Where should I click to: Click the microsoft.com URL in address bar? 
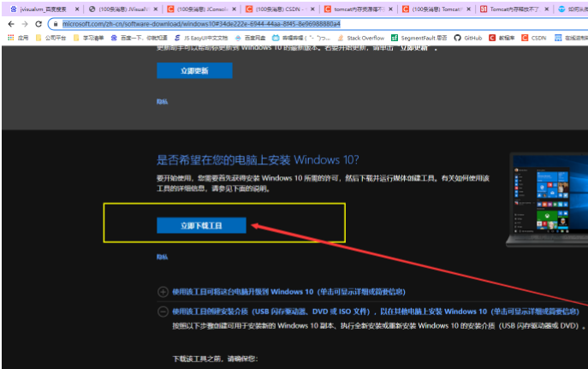pos(201,24)
